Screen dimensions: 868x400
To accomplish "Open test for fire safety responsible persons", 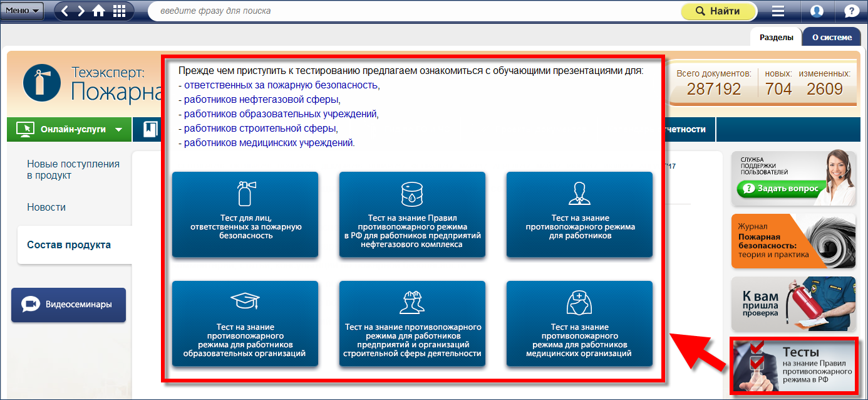I will [245, 214].
